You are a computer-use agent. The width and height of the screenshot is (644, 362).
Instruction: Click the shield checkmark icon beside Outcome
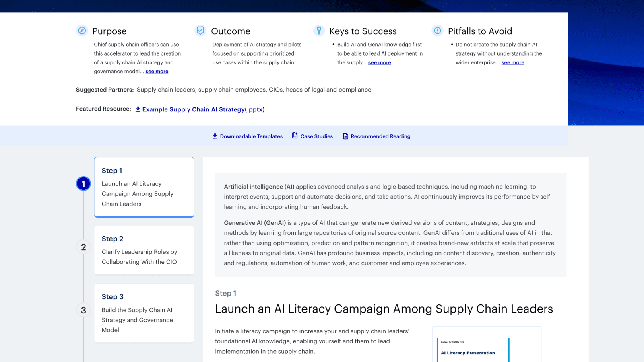click(x=200, y=30)
